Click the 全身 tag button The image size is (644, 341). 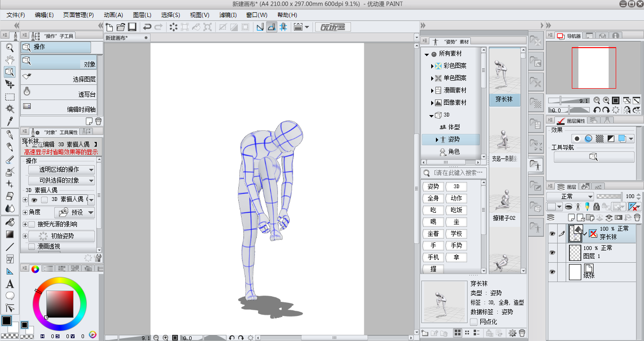[x=433, y=198]
